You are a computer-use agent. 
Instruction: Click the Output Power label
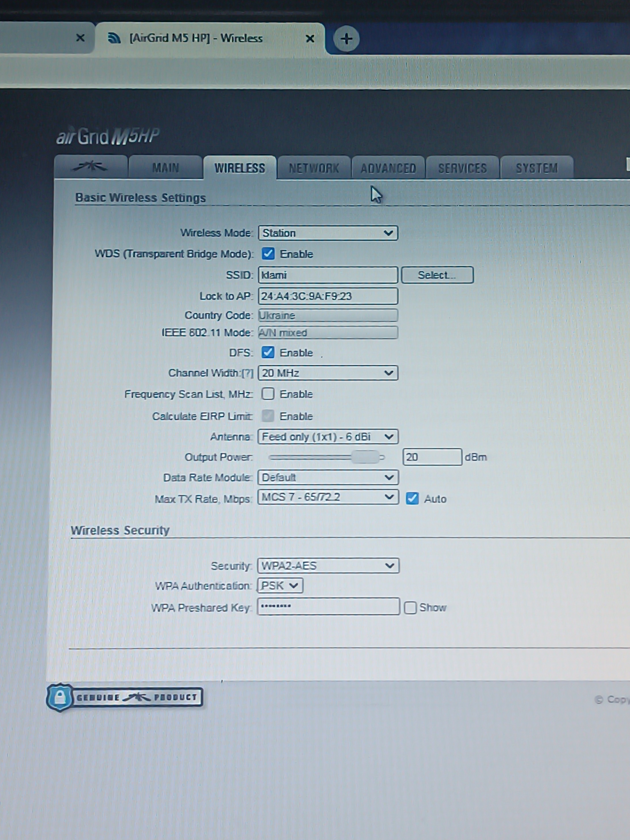tap(219, 457)
